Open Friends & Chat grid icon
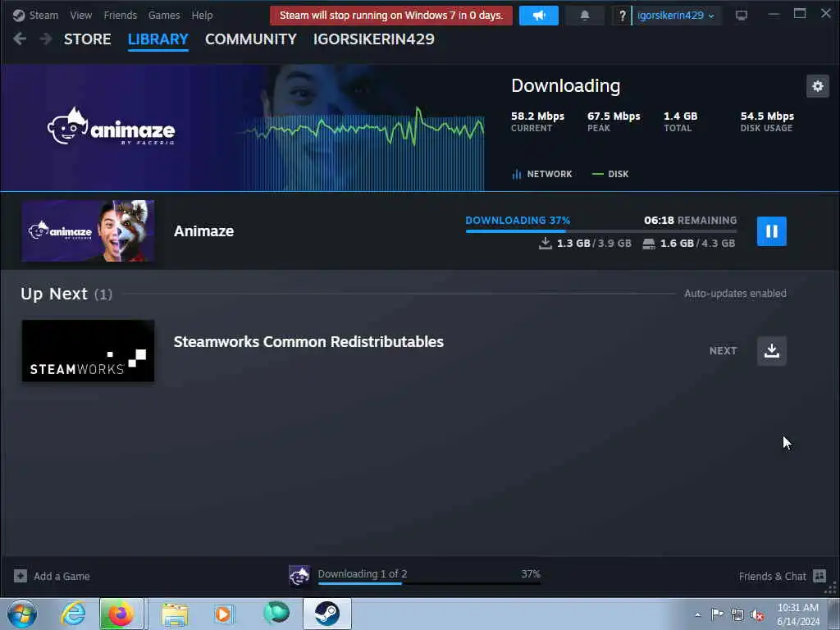This screenshot has height=630, width=840. point(819,576)
